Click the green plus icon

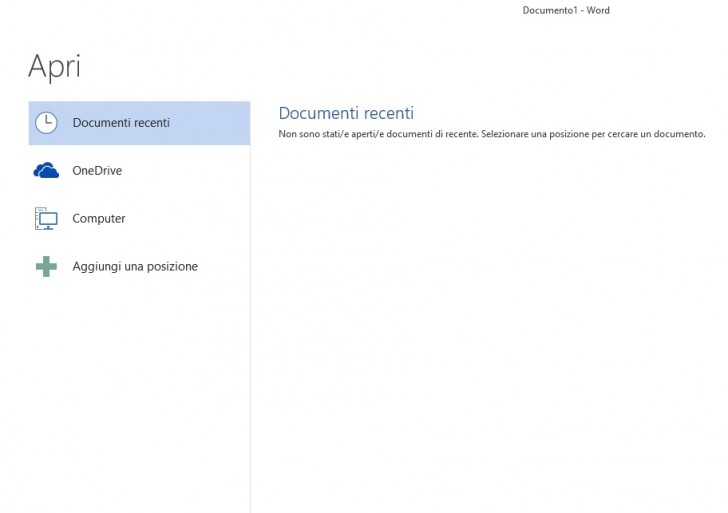tap(46, 267)
